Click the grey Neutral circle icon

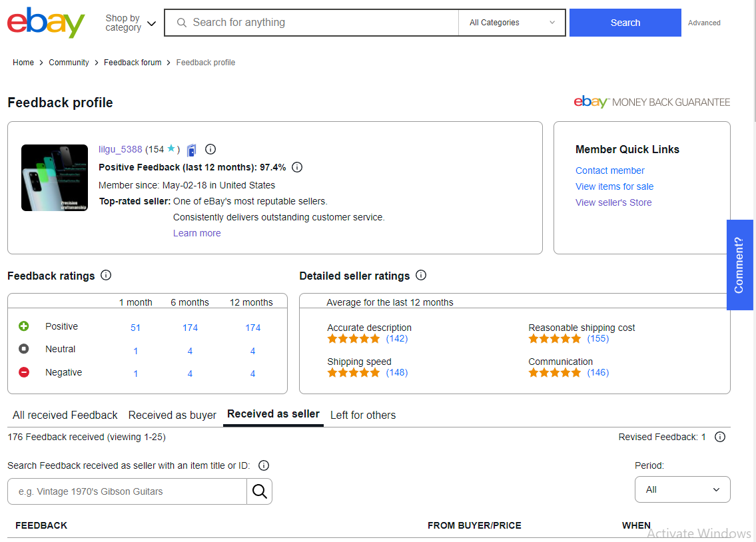(x=23, y=348)
